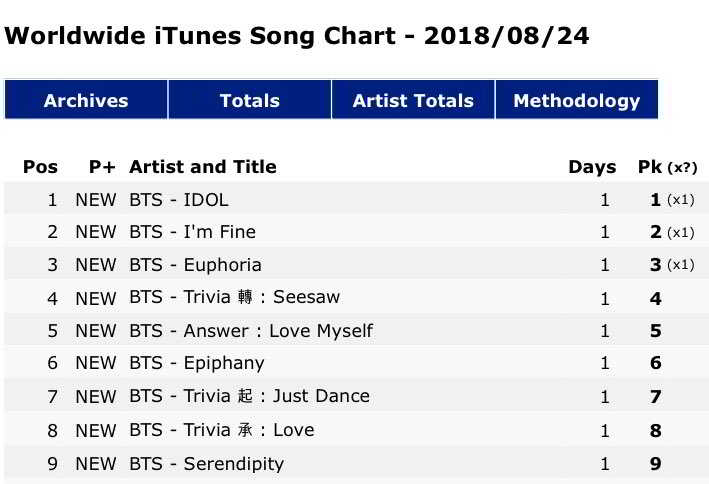The image size is (709, 484).
Task: Click the Trivia Just Dance entry
Action: (x=249, y=397)
